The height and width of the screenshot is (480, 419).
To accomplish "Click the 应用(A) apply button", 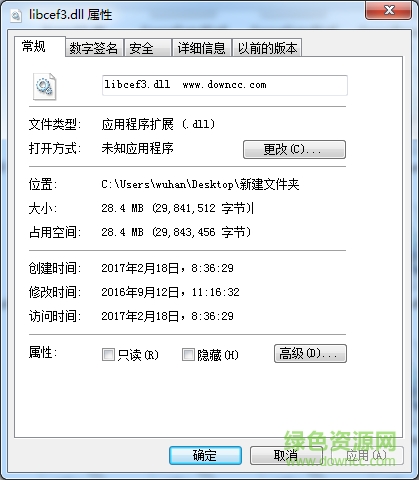I will 367,455.
